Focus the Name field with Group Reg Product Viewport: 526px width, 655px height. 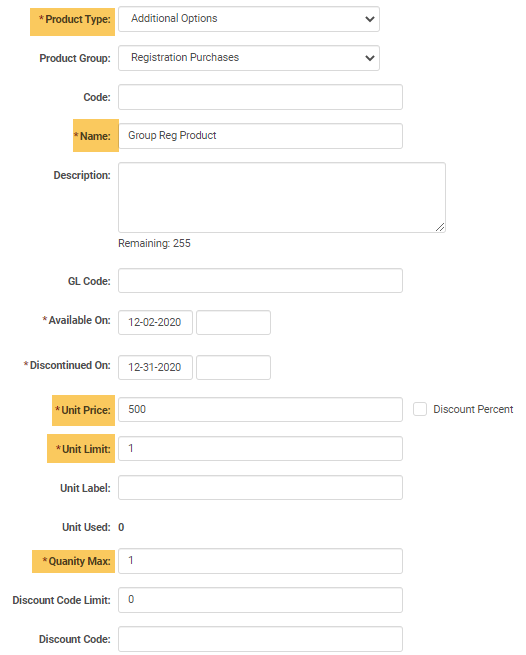point(260,136)
